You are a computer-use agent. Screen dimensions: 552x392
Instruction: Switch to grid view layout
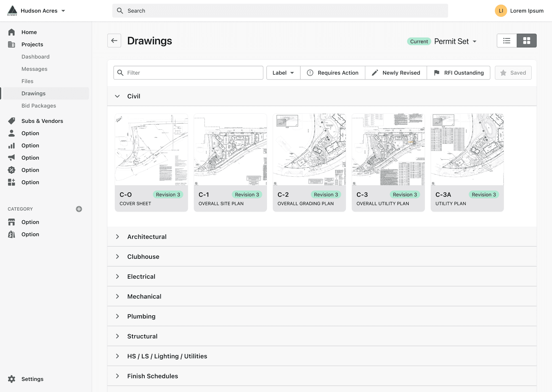point(526,41)
